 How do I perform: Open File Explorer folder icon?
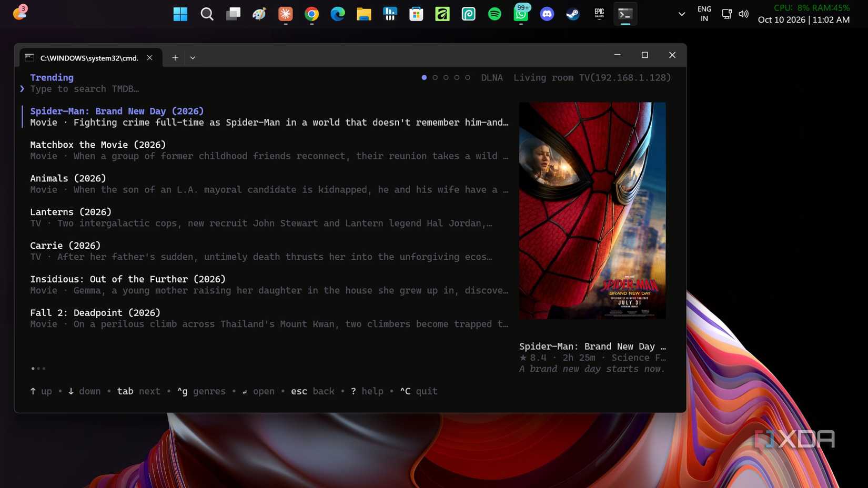tap(364, 14)
